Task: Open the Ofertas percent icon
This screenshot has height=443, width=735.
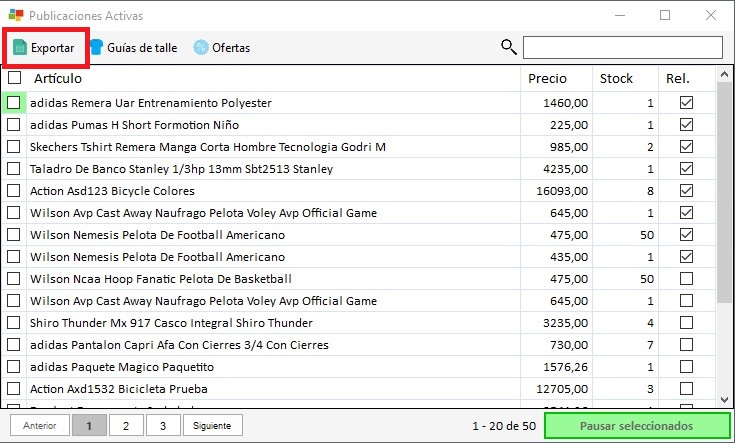Action: click(201, 47)
